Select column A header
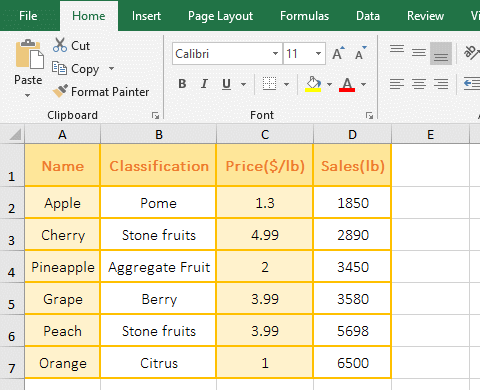This screenshot has width=480, height=390. tap(62, 134)
